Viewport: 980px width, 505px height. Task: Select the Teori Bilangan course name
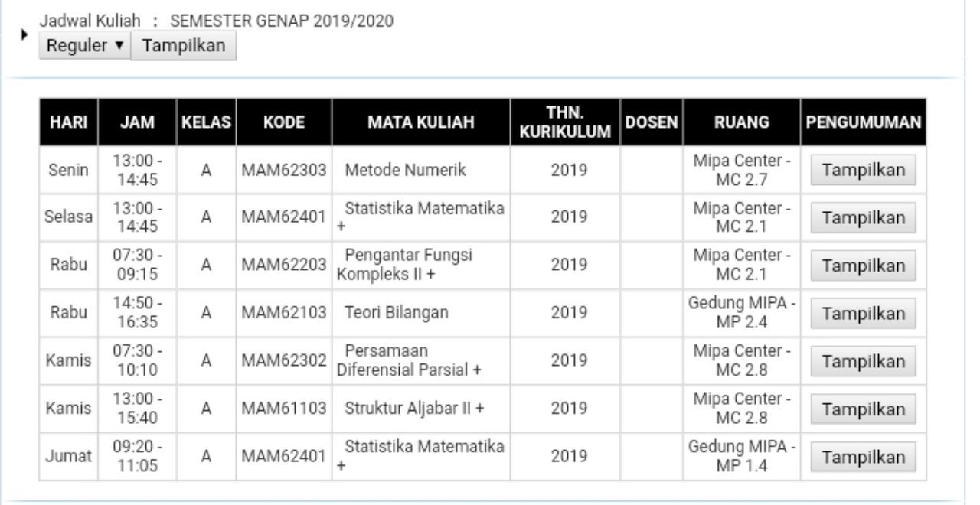click(397, 312)
